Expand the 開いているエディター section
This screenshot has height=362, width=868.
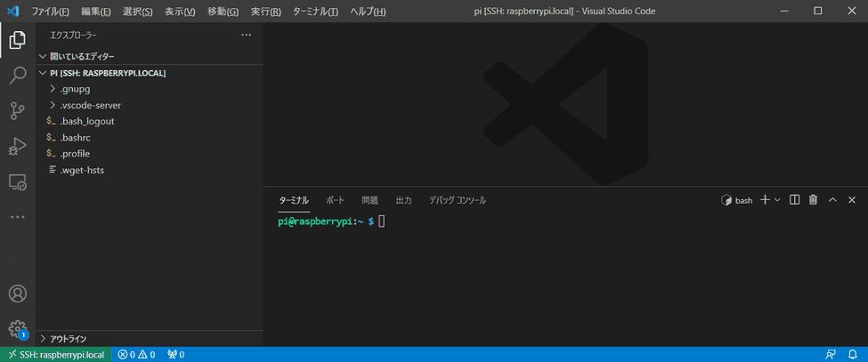tap(150, 56)
